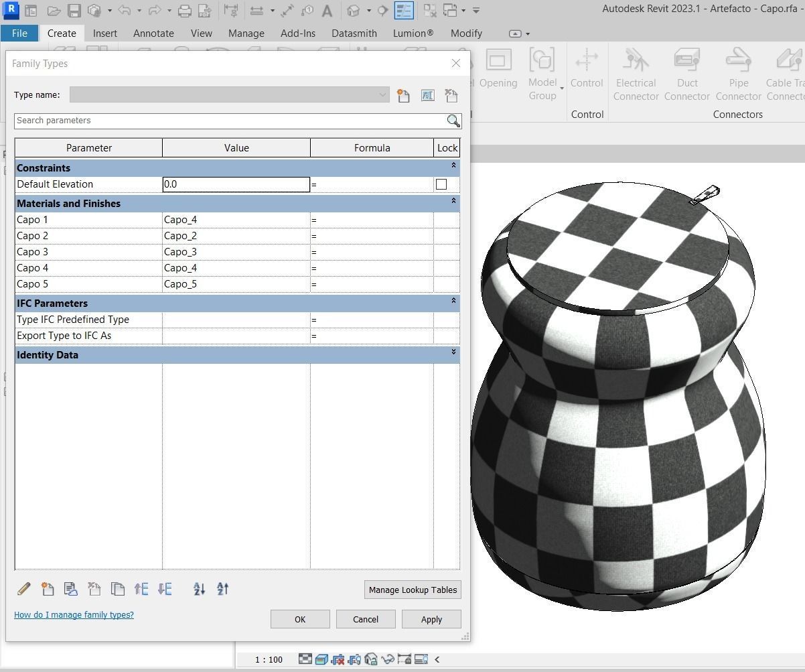Click the Search parameters input field
The image size is (805, 672).
coord(230,121)
